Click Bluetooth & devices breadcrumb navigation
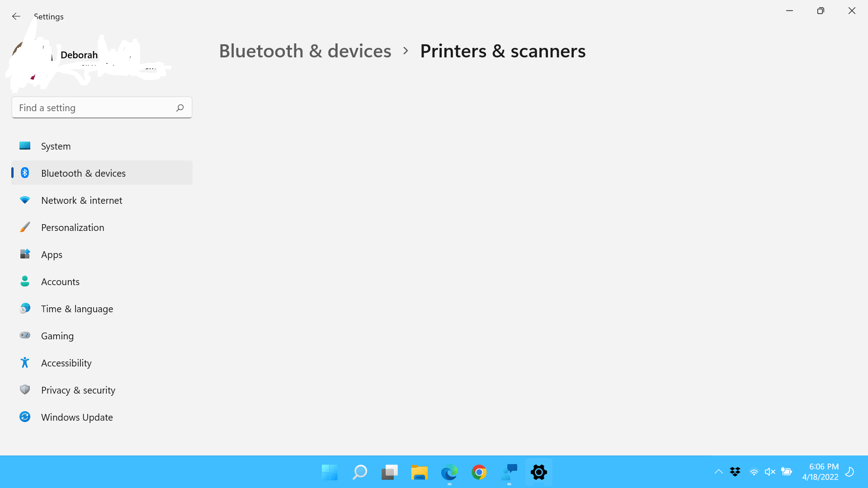The height and width of the screenshot is (488, 868). (305, 51)
